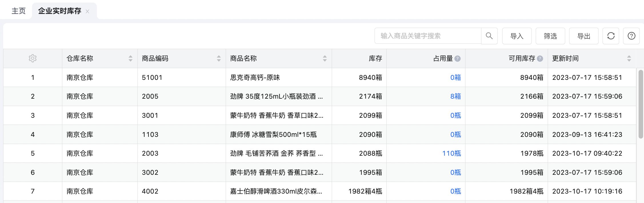Viewport: 644px width, 203px height.
Task: Open 0瓶 occupancy link for 康师傅 row
Action: coord(455,135)
